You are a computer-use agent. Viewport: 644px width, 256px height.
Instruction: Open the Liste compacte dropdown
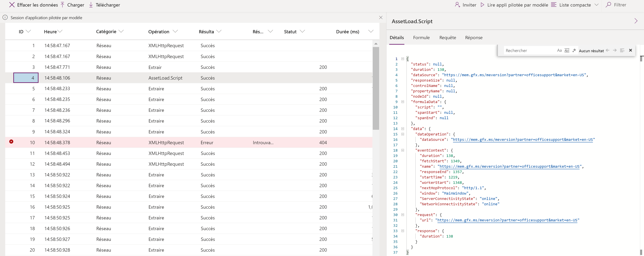click(x=597, y=5)
